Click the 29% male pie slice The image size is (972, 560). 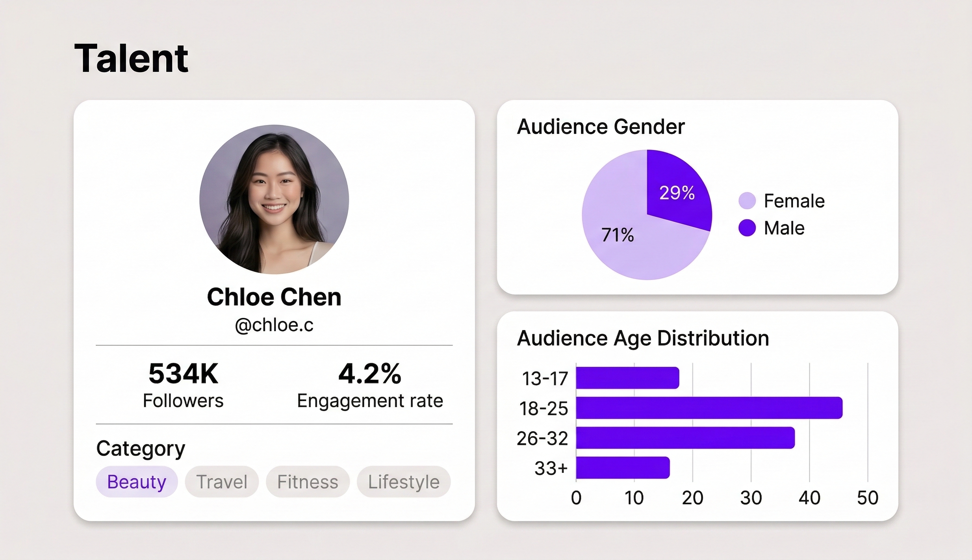tap(676, 192)
